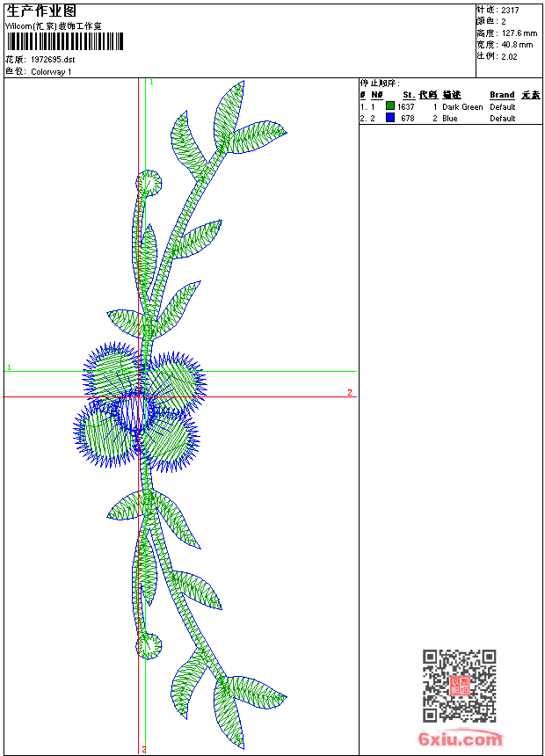Open the 6xiu.com watermark link
Screen dimensions: 545x756
[461, 739]
